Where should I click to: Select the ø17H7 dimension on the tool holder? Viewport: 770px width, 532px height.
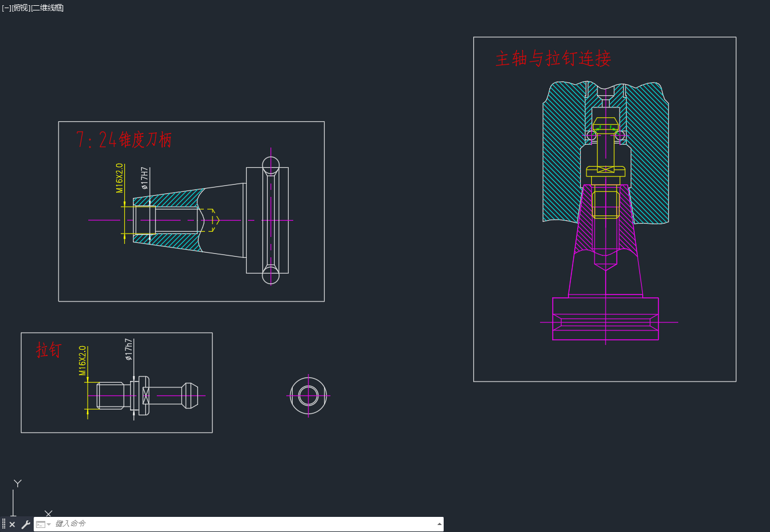[145, 178]
